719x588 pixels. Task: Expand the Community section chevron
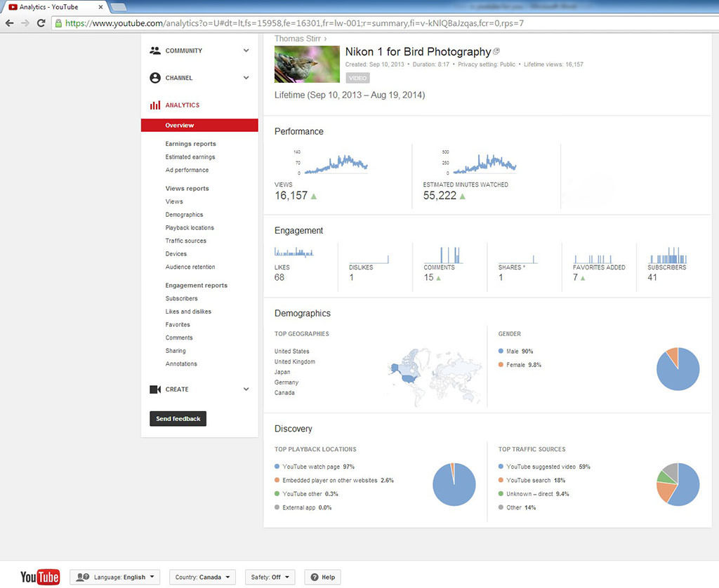click(246, 51)
